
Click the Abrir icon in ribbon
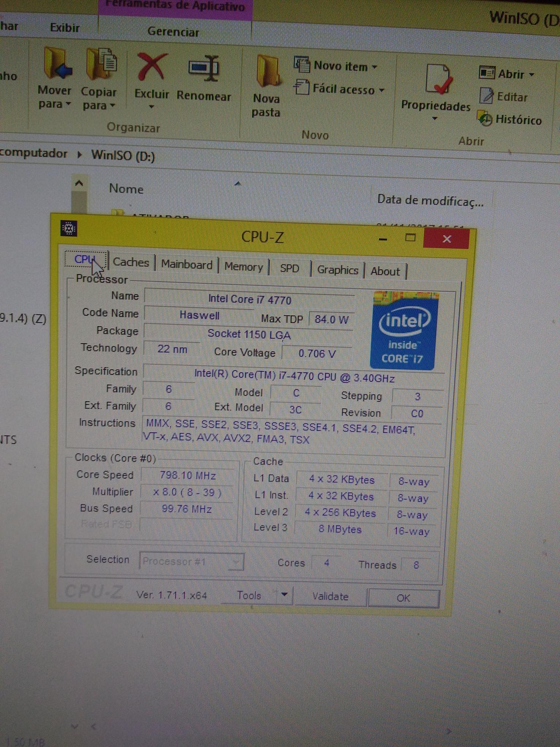click(x=487, y=73)
